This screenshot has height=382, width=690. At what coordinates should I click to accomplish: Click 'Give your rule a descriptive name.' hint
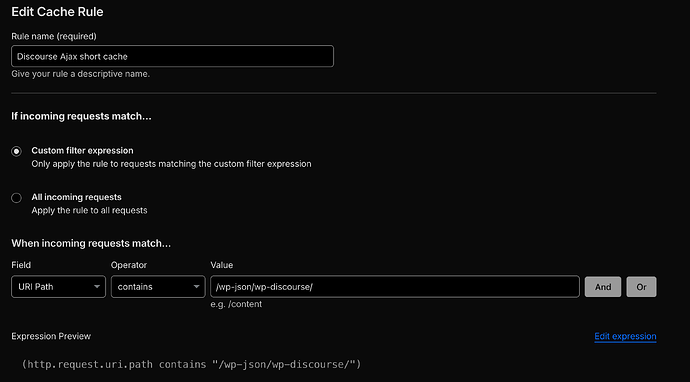click(81, 74)
